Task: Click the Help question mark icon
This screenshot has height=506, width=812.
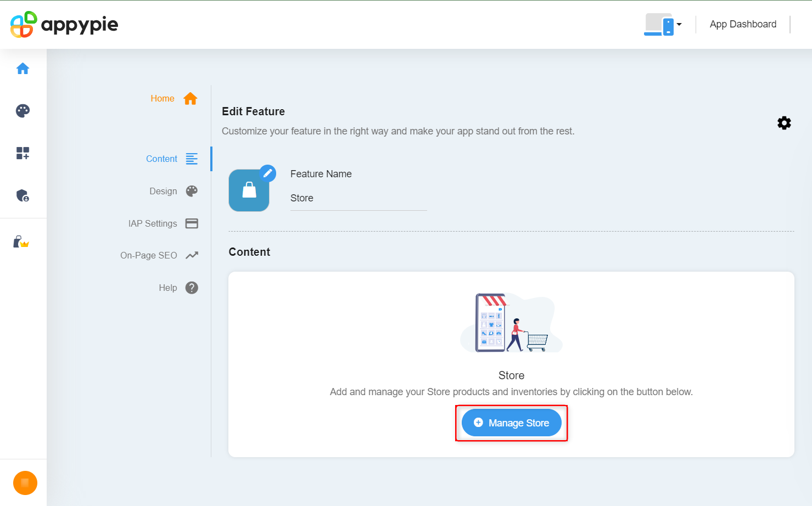Action: (191, 287)
